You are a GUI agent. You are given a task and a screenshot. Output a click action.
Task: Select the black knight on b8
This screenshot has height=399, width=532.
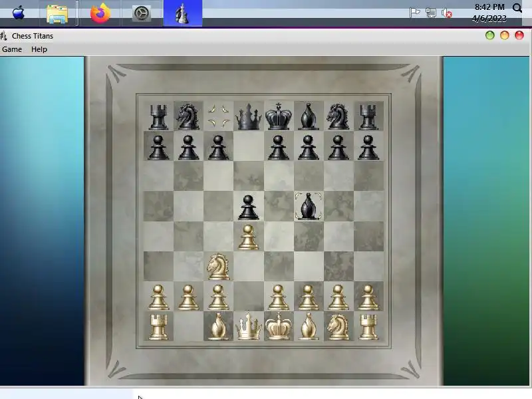coord(188,117)
